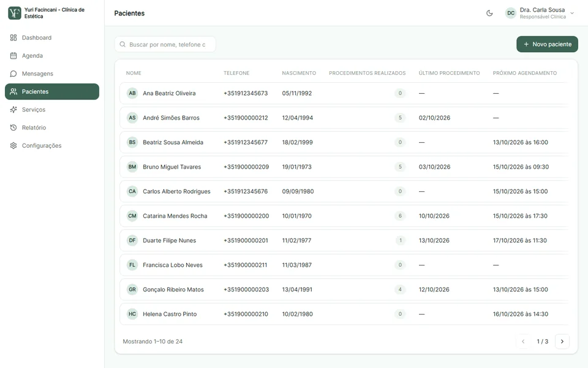This screenshot has height=368, width=588.
Task: Go to next page of patients
Action: point(562,342)
